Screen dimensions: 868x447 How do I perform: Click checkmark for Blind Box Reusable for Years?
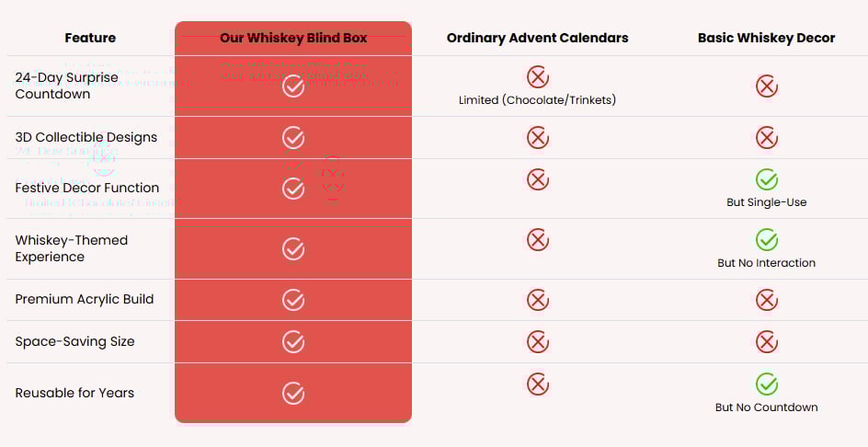coord(293,394)
